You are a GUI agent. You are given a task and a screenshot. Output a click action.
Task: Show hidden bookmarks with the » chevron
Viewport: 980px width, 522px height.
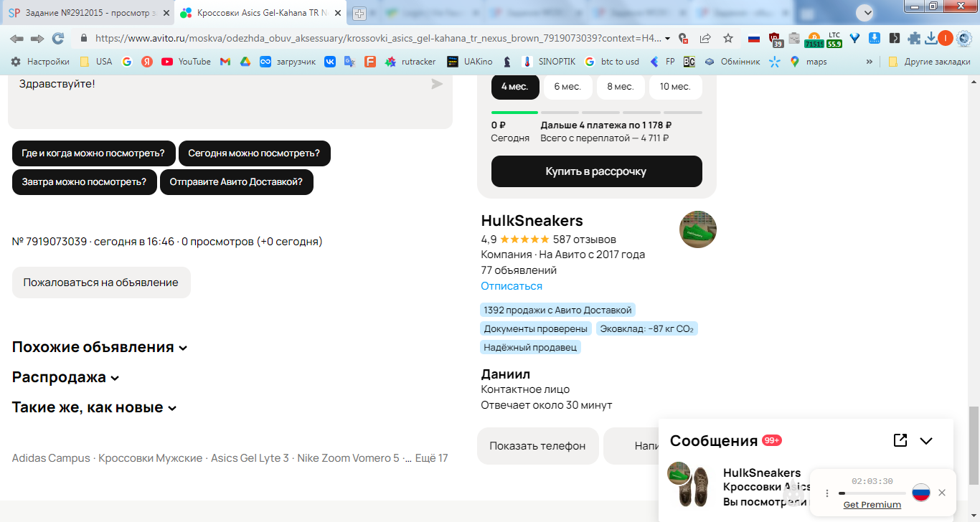870,62
